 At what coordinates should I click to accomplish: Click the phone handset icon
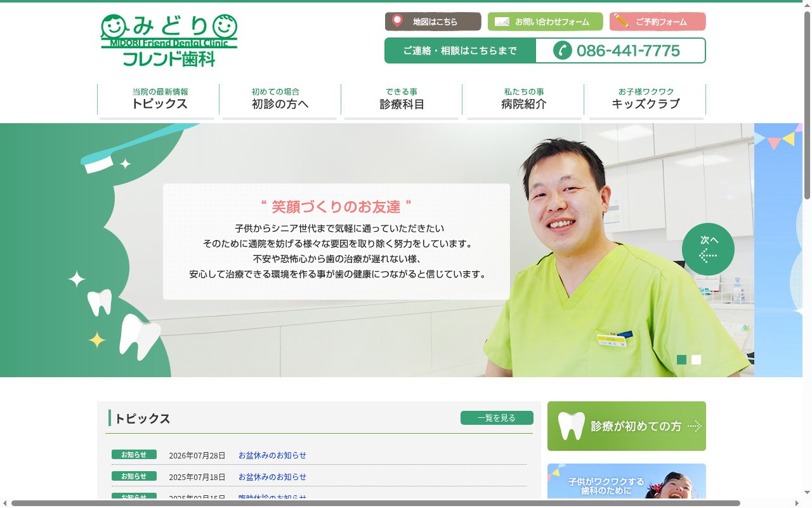[563, 50]
